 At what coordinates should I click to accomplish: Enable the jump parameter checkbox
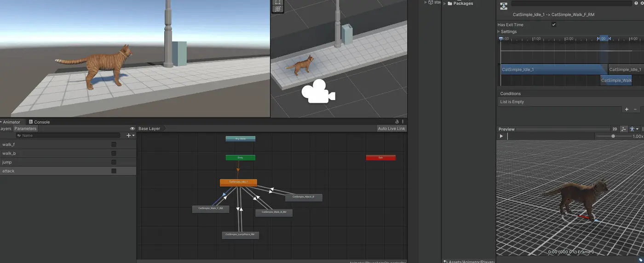tap(114, 162)
